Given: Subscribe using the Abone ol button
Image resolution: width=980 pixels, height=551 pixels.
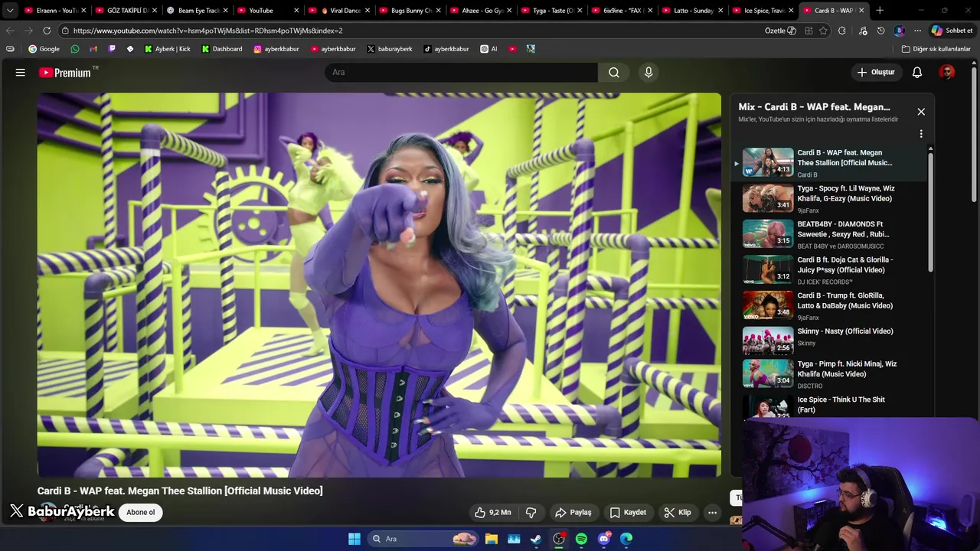Looking at the screenshot, I should pyautogui.click(x=141, y=513).
